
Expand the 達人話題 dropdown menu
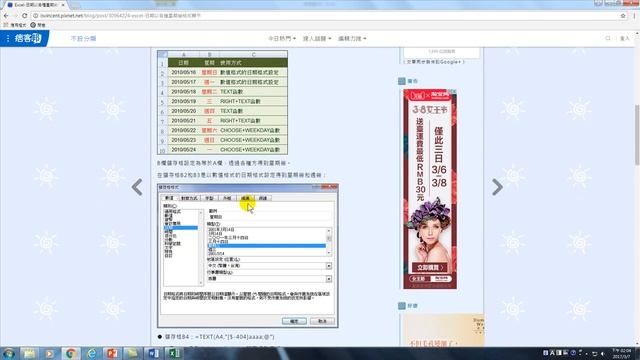pyautogui.click(x=317, y=38)
